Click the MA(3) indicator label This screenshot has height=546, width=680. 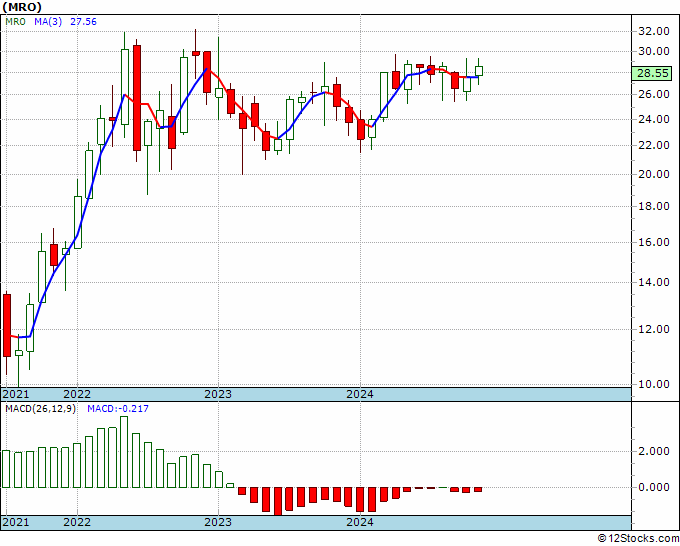click(48, 22)
